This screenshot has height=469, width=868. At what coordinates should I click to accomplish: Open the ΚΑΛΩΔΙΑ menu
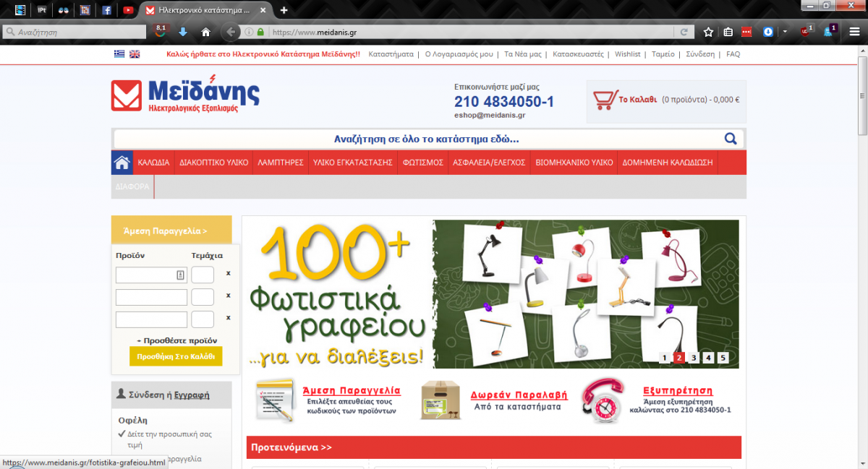pos(154,163)
